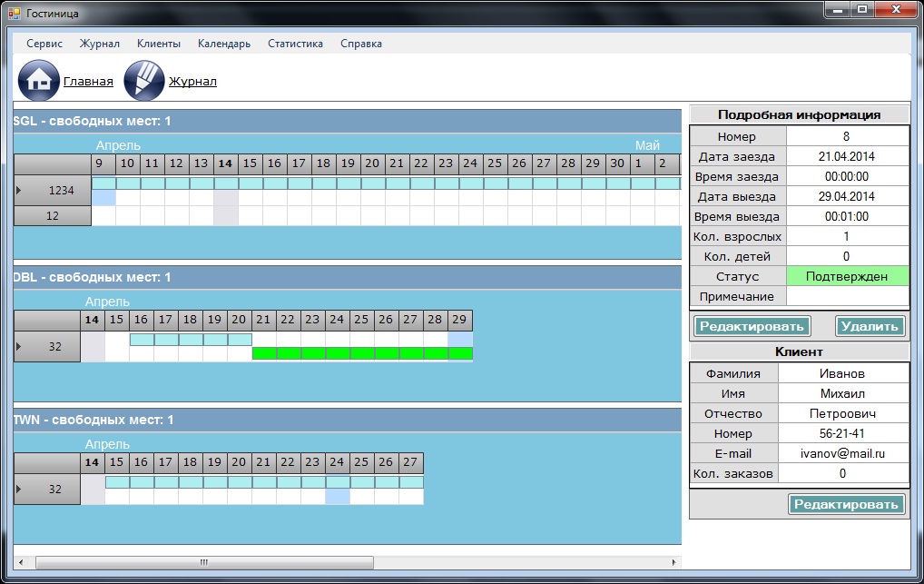Click the empty Примечание note field
Image resolution: width=924 pixels, height=584 pixels.
pyautogui.click(x=848, y=296)
